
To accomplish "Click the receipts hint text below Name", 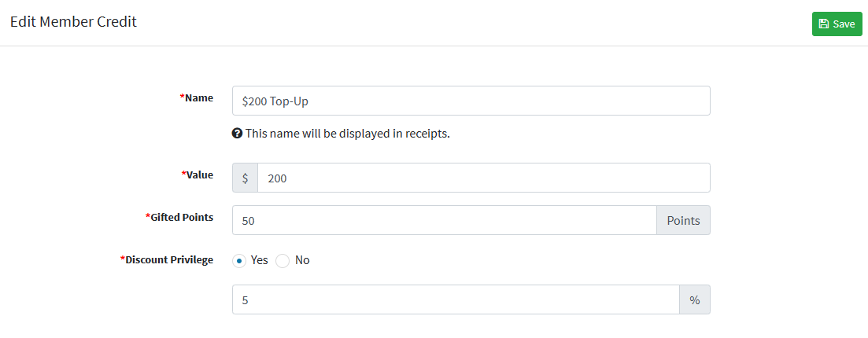I will point(348,134).
